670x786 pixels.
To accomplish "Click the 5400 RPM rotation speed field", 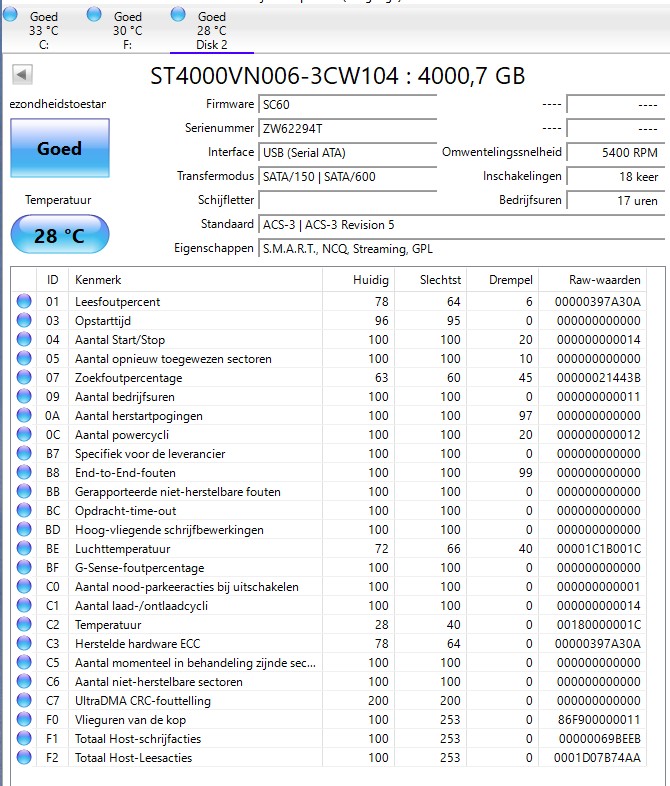I will 615,153.
